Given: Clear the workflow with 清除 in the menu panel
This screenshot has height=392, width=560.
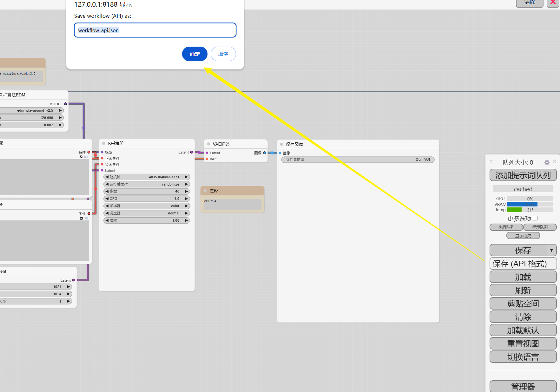Looking at the screenshot, I should [523, 317].
